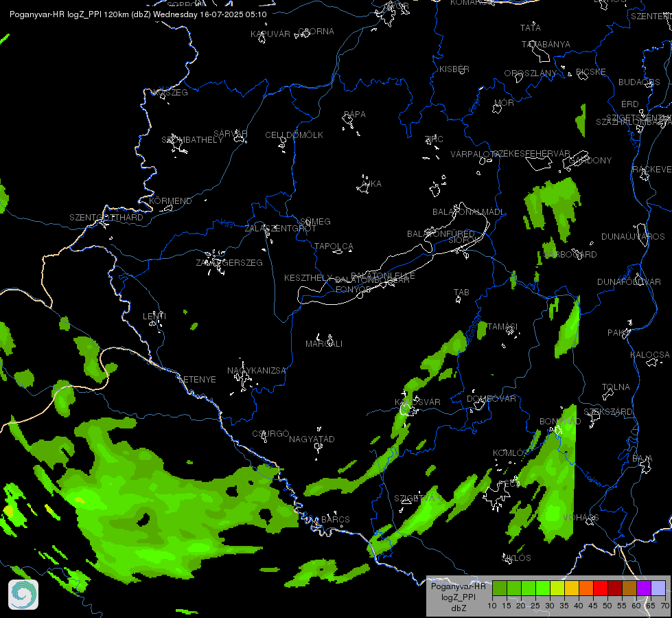The image size is (672, 618).
Task: Click the NAGYKANIZSA city label
Action: pyautogui.click(x=256, y=371)
